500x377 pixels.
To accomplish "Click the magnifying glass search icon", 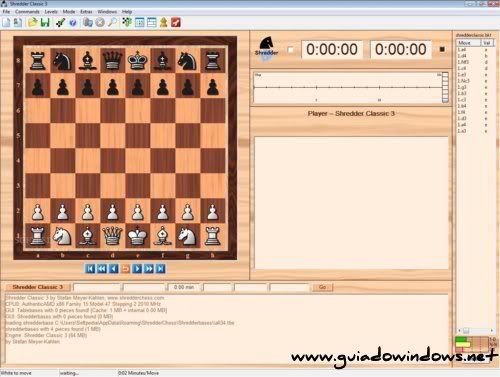I will pos(113,23).
